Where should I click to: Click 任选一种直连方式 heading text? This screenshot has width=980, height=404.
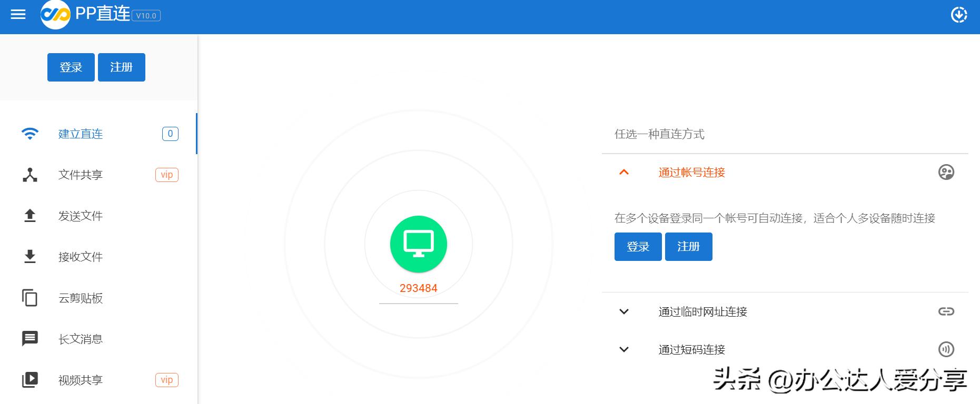pyautogui.click(x=659, y=134)
